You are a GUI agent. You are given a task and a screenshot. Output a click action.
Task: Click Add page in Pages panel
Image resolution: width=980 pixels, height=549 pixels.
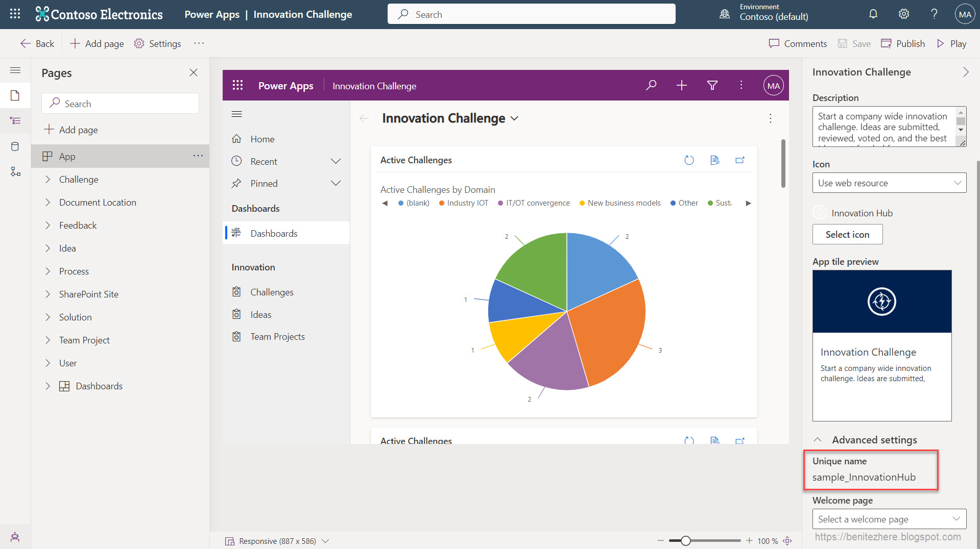71,130
